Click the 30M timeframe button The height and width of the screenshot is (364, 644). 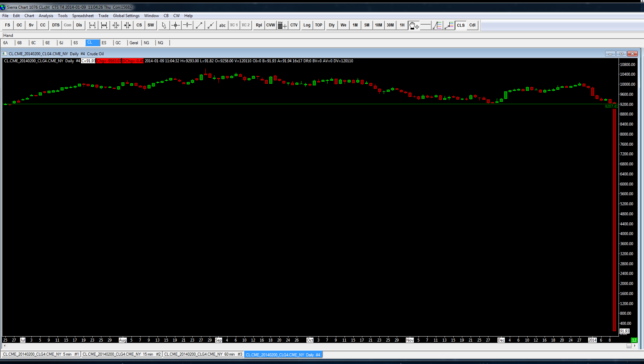tap(390, 25)
